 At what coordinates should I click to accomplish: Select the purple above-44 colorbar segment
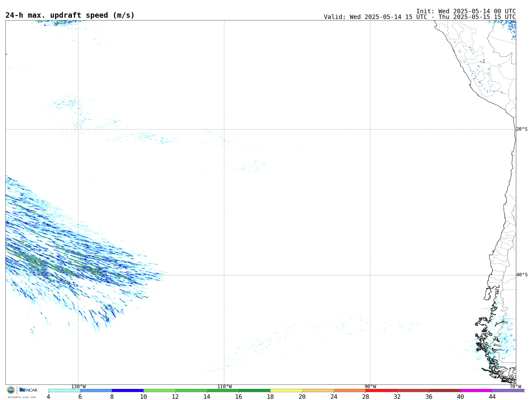(508, 391)
